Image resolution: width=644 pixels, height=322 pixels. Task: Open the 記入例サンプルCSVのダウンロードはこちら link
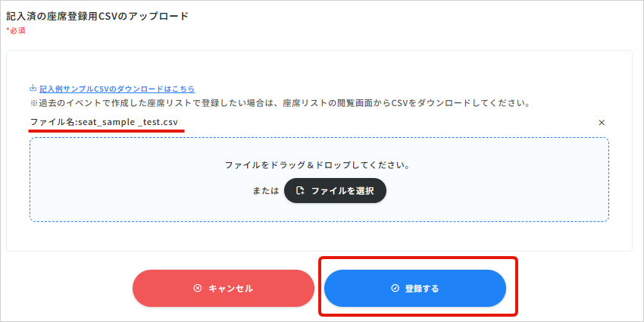[117, 89]
